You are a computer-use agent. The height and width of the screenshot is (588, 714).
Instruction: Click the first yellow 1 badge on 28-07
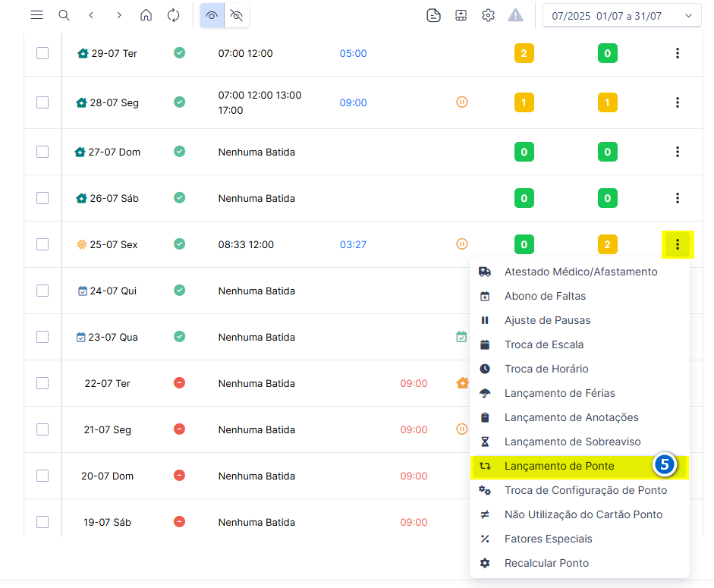[x=524, y=102]
